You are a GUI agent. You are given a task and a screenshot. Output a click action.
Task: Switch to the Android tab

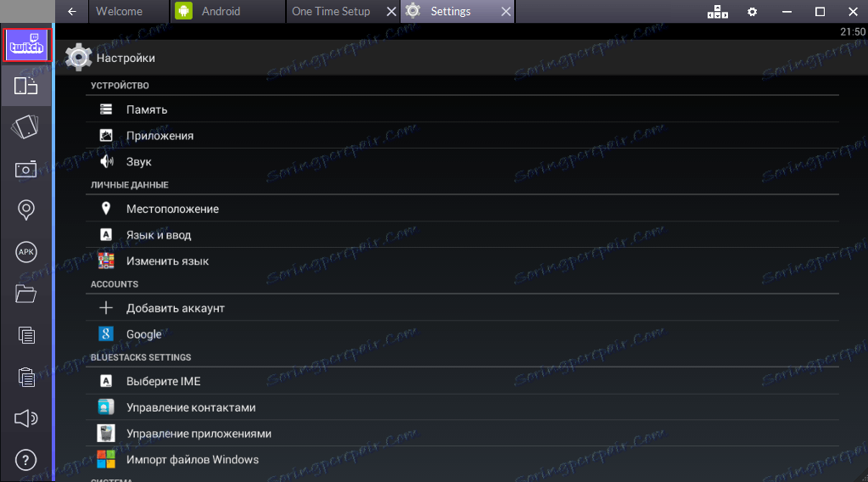click(227, 11)
